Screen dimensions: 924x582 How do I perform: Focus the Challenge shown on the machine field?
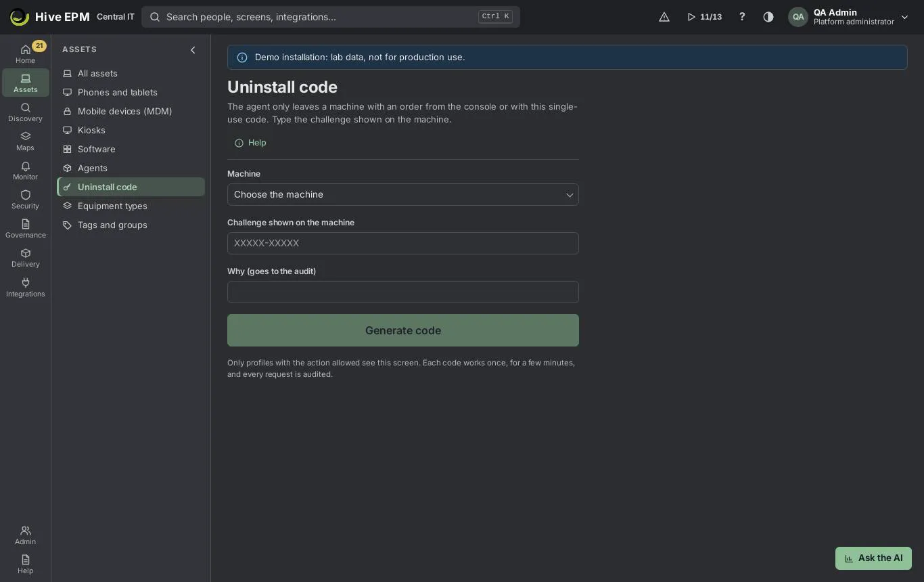[x=403, y=244]
